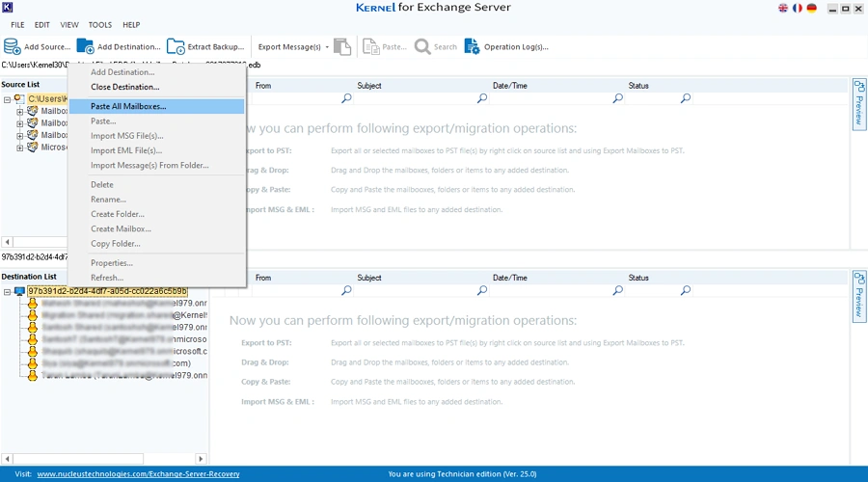Image resolution: width=868 pixels, height=482 pixels.
Task: Click left arrow of Source List scrollbar
Action: pos(7,242)
